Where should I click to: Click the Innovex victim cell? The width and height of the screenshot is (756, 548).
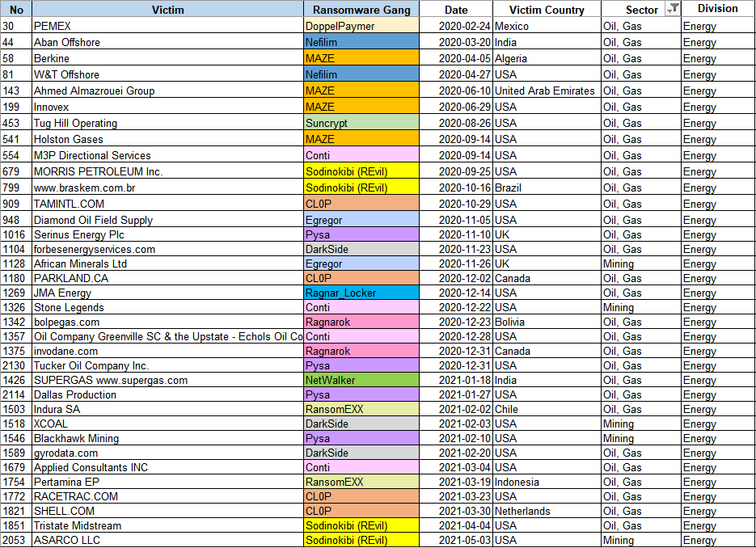pos(168,107)
